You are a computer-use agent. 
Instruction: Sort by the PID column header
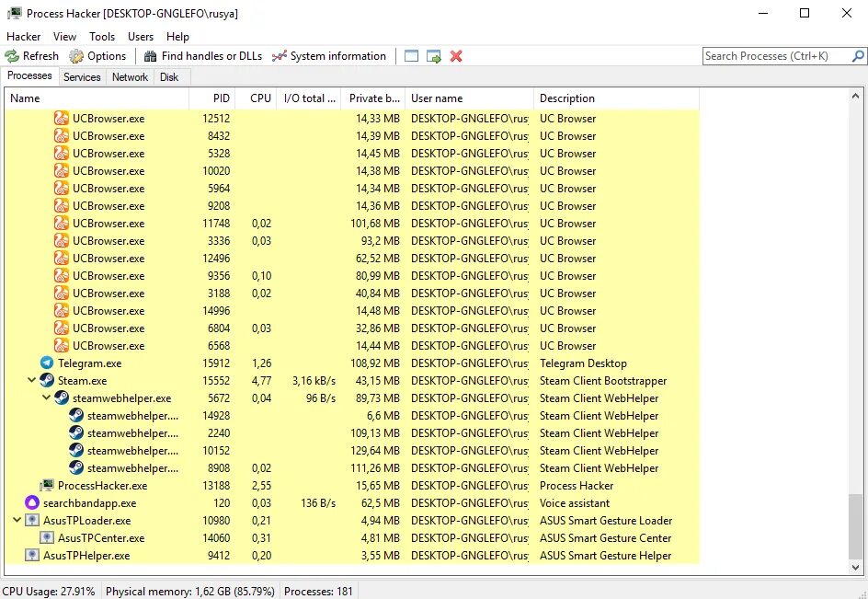(x=212, y=98)
